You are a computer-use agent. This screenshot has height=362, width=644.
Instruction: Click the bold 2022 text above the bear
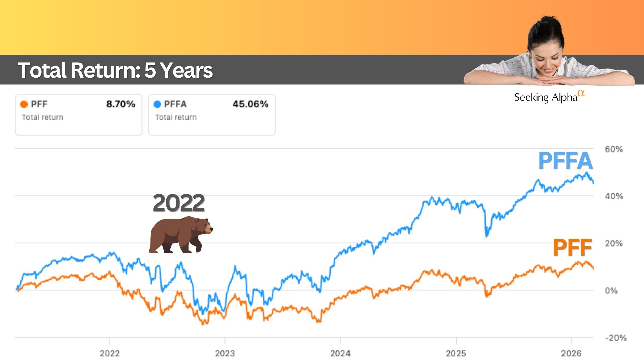click(x=178, y=203)
